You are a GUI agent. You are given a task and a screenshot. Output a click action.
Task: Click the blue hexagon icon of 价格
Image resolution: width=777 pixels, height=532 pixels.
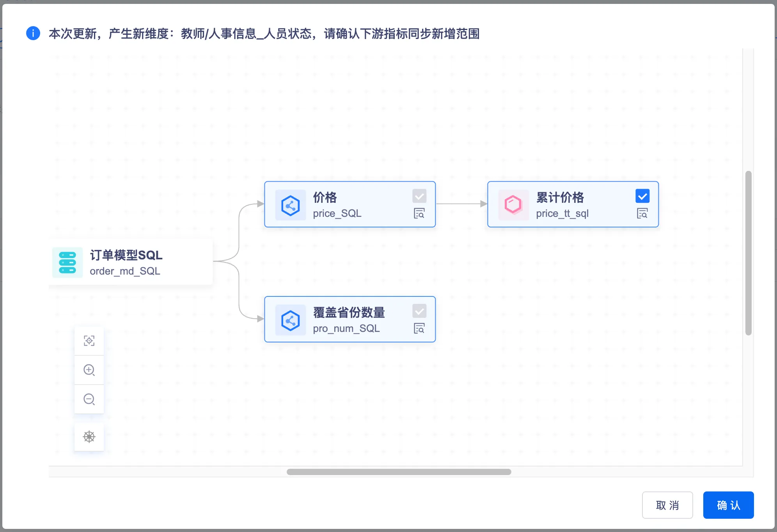[x=291, y=205]
